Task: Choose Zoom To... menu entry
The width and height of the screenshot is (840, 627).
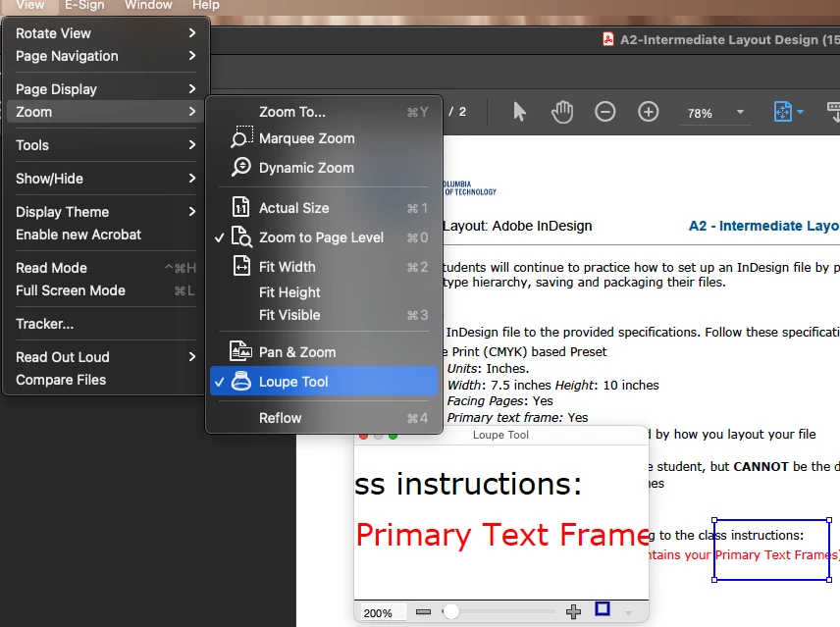Action: [324, 112]
